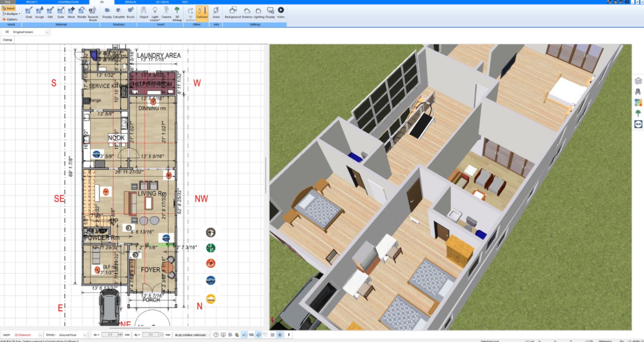Open Background settings
The width and height of the screenshot is (644, 342).
tap(233, 13)
